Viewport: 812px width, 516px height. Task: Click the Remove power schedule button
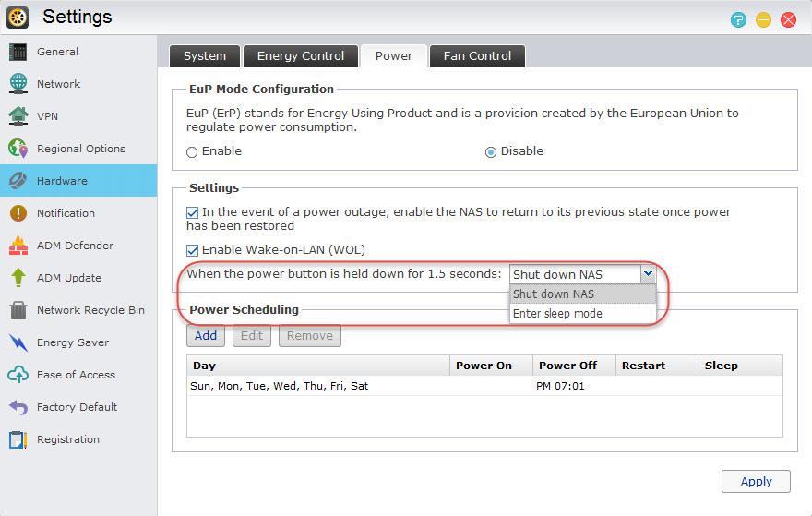coord(310,336)
